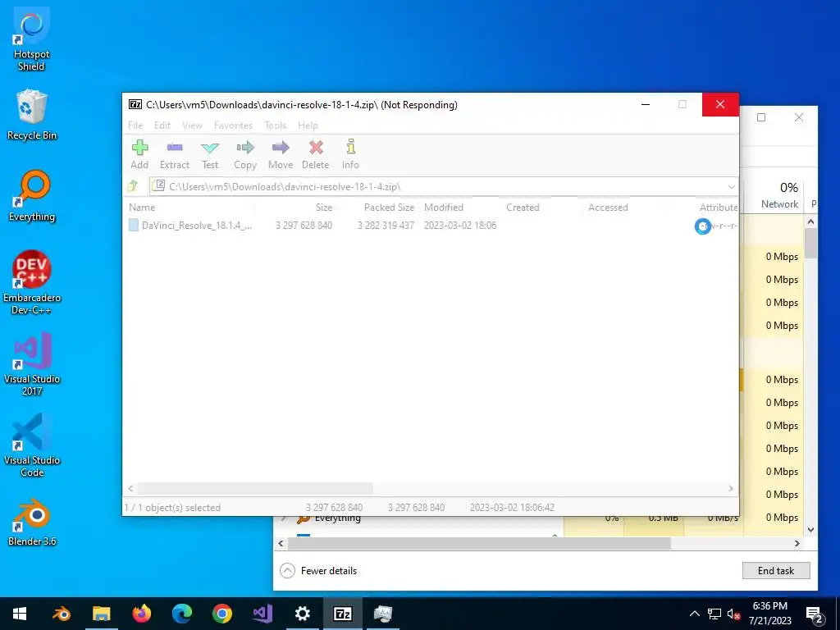Open Google Chrome from the taskbar
Screen dimensions: 840x630
click(221, 614)
